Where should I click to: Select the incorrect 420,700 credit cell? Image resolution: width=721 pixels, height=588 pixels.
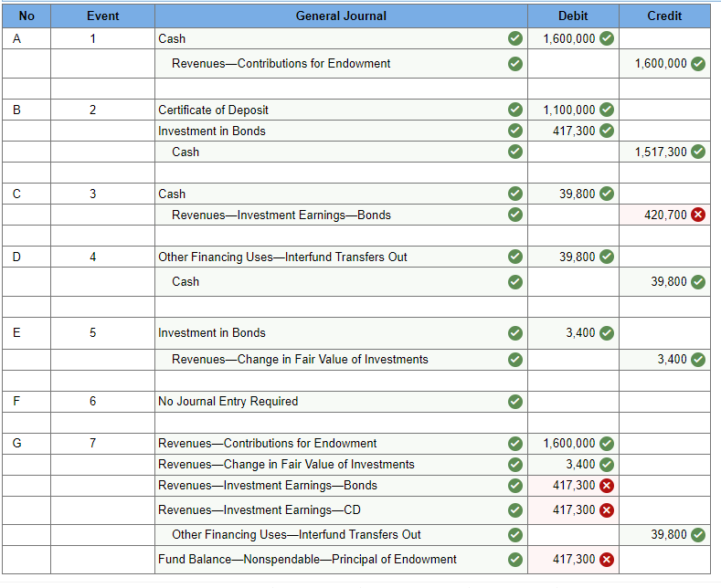pos(665,215)
